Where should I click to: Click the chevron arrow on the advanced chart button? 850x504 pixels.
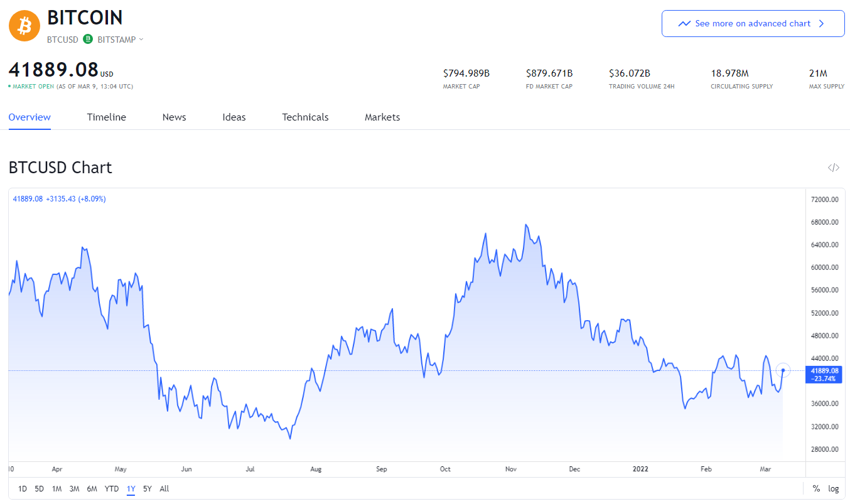[822, 24]
